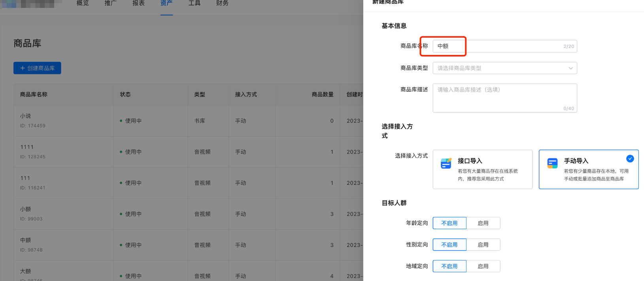Viewport: 644px width, 281px height.
Task: Open the 财务 tab
Action: 222,3
